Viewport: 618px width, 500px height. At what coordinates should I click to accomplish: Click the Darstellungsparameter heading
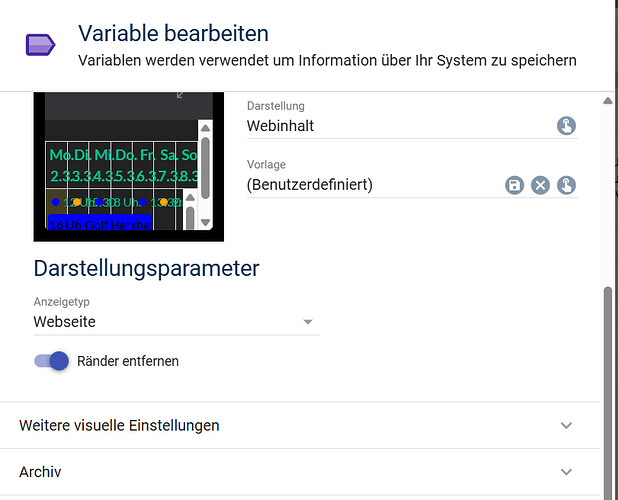tap(146, 268)
